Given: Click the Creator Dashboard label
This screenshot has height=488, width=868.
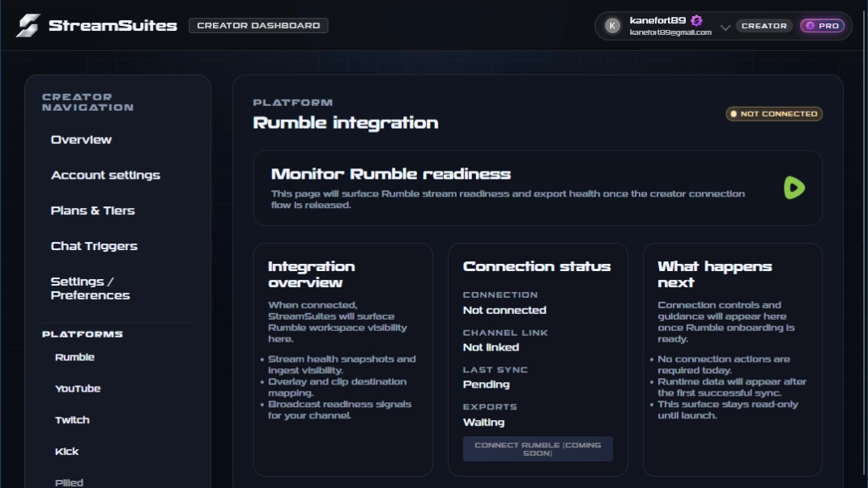Looking at the screenshot, I should 258,26.
